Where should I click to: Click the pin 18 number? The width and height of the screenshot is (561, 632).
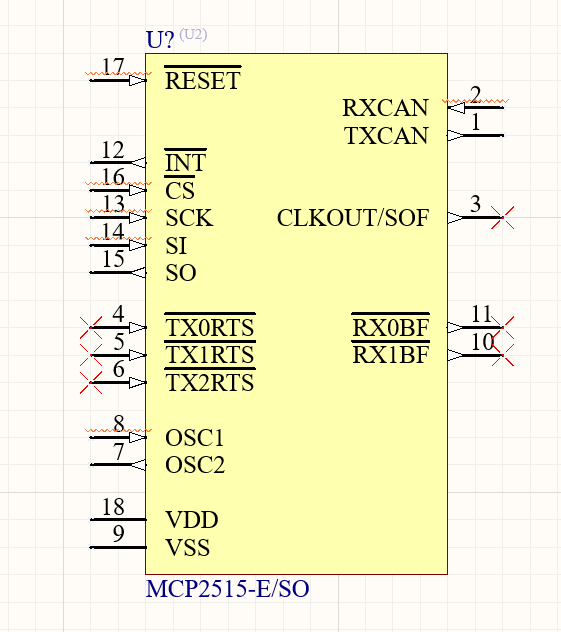coord(113,507)
